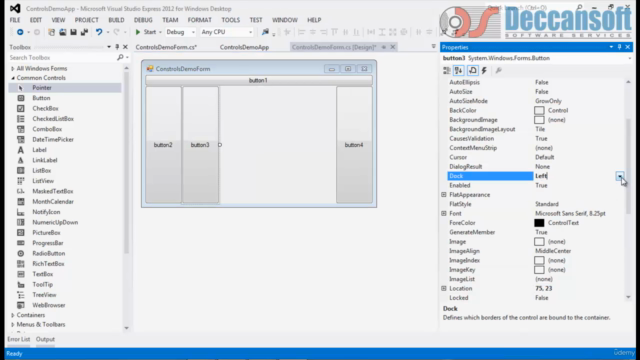Click Property Pages wrench icon
Image resolution: width=640 pixels, height=360 pixels.
[498, 71]
